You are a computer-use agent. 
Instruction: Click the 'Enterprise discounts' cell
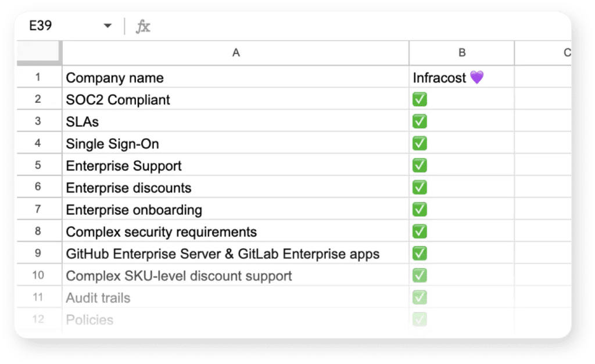236,187
